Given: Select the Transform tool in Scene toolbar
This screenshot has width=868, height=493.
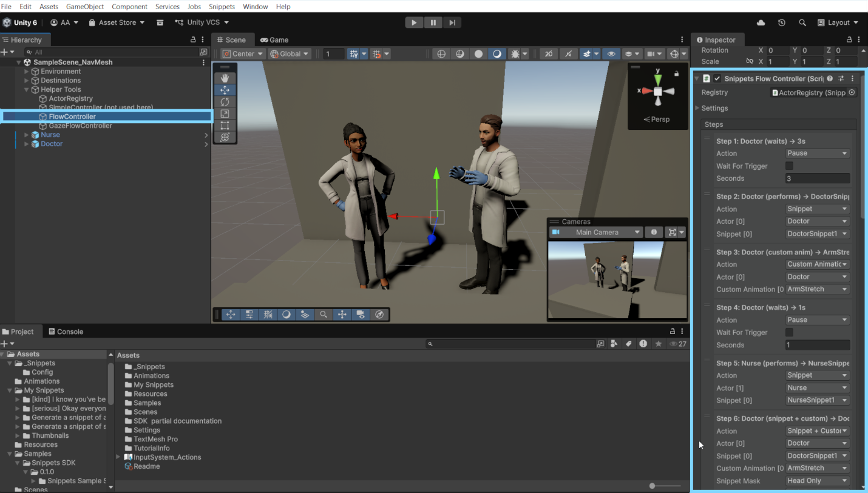Looking at the screenshot, I should pyautogui.click(x=225, y=137).
